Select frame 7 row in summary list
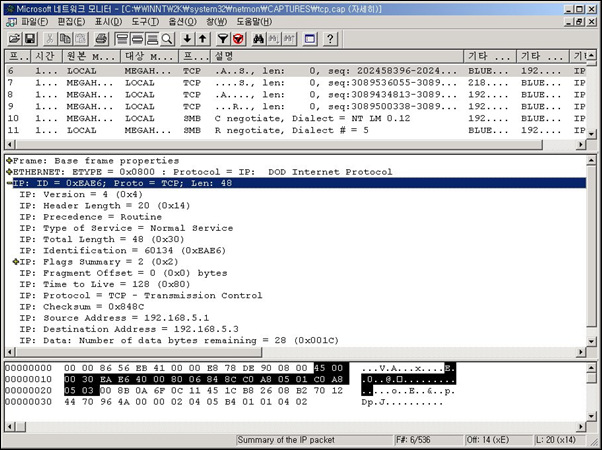This screenshot has width=602, height=450. pos(296,83)
